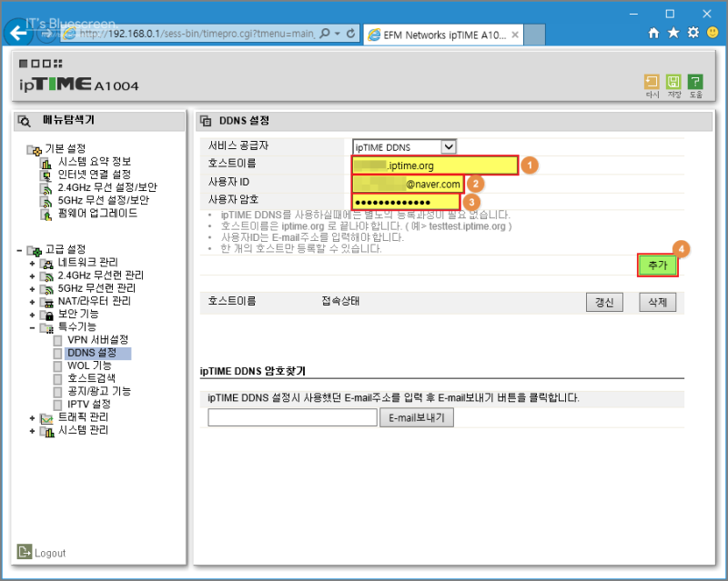The width and height of the screenshot is (728, 581).
Task: Open the browser home icon
Action: [653, 33]
